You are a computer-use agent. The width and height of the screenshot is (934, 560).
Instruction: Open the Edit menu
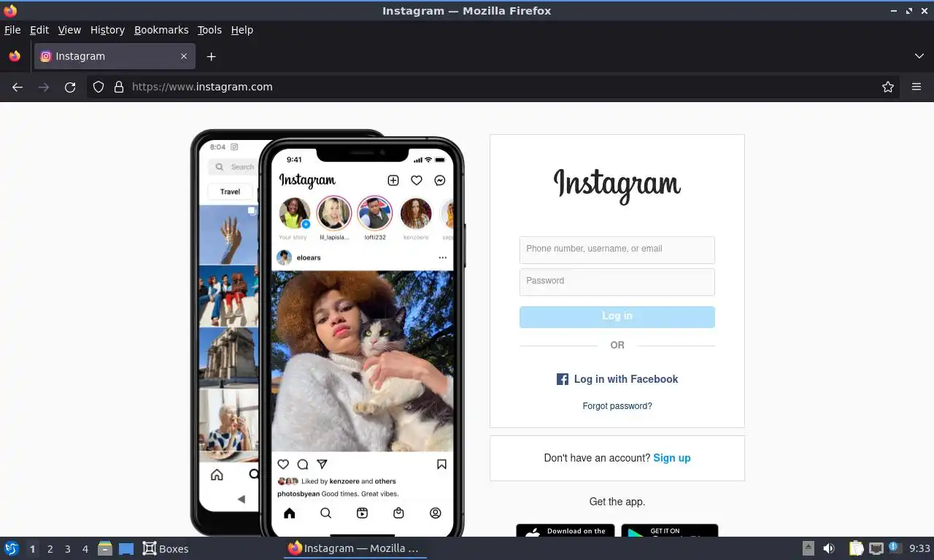[x=39, y=30]
